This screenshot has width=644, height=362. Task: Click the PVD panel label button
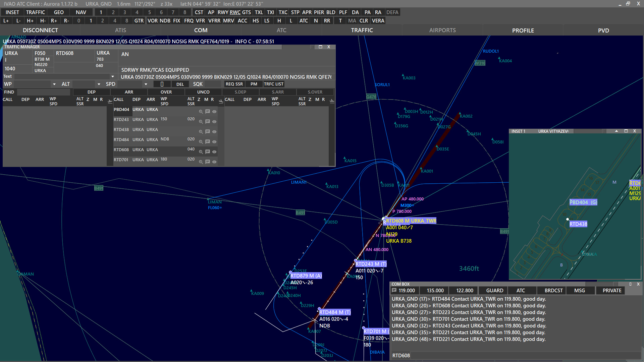coord(603,29)
